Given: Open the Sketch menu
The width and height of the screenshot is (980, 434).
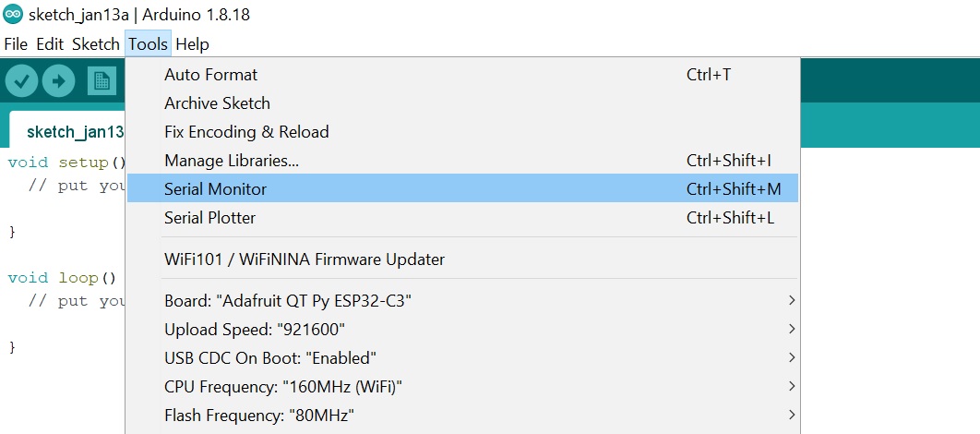Looking at the screenshot, I should pos(95,43).
